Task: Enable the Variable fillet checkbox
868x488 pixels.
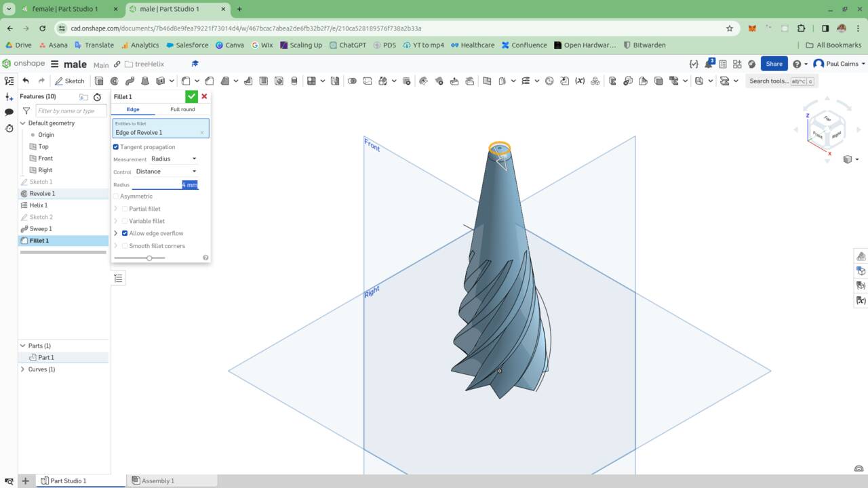Action: 125,221
